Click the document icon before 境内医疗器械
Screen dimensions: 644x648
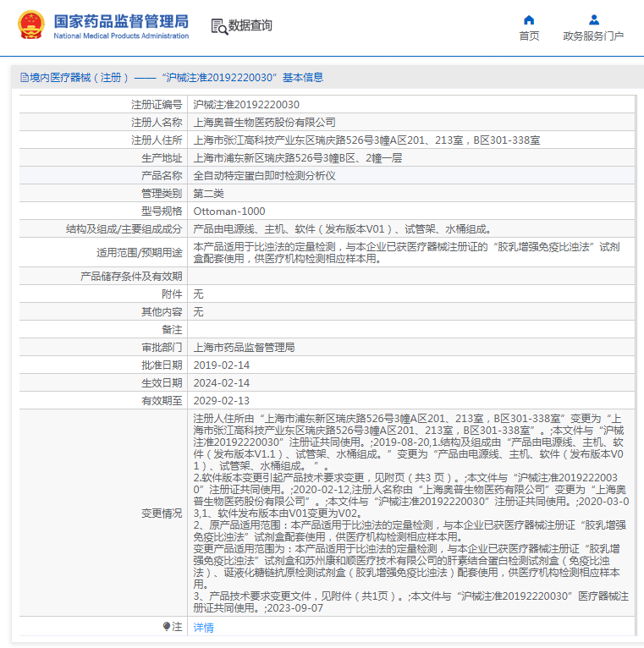(x=25, y=77)
